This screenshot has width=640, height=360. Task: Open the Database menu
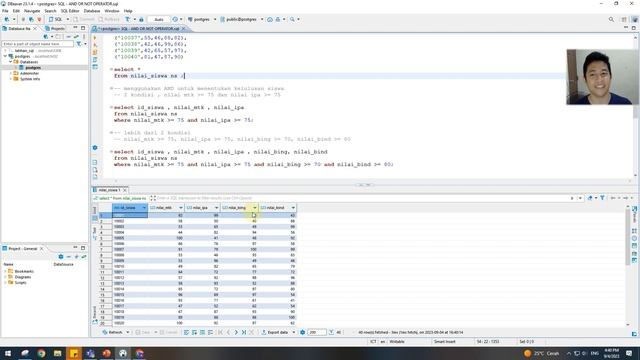tap(92, 11)
